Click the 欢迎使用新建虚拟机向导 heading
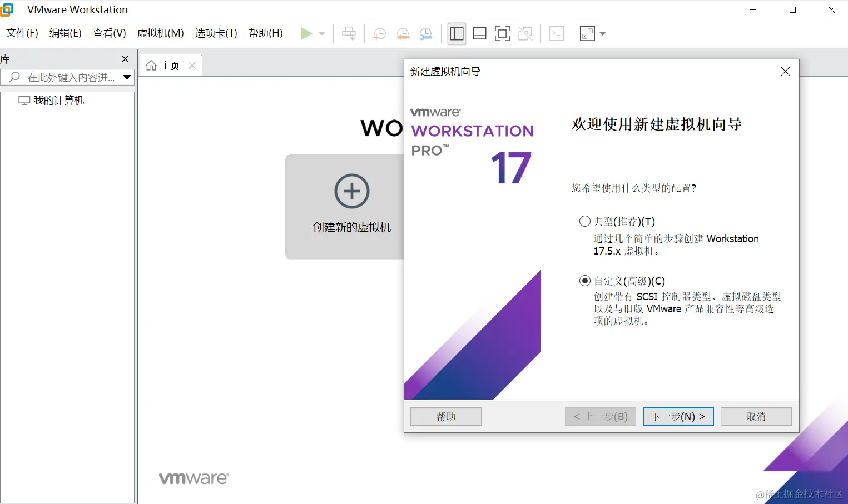 pos(657,124)
